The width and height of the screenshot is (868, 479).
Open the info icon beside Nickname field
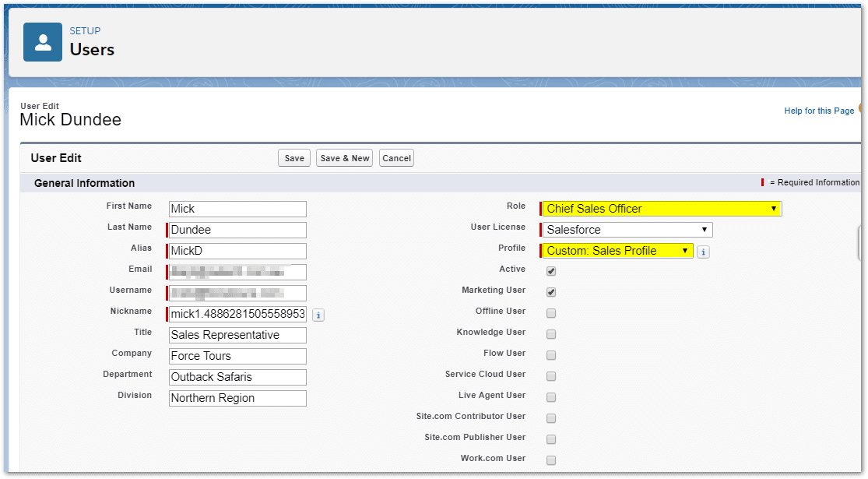[318, 315]
